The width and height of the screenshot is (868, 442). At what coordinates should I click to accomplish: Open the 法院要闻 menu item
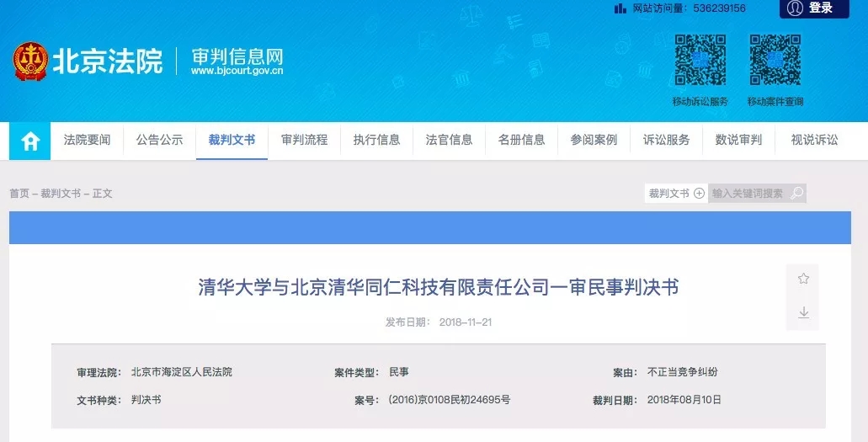(x=87, y=140)
